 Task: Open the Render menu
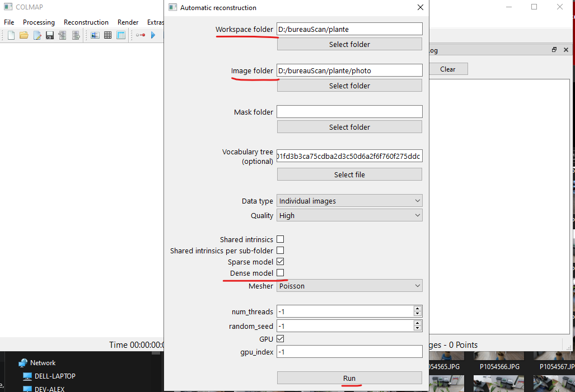[128, 22]
